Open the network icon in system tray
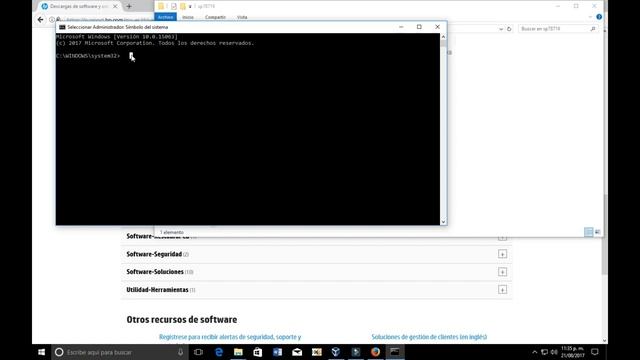 click(x=544, y=352)
